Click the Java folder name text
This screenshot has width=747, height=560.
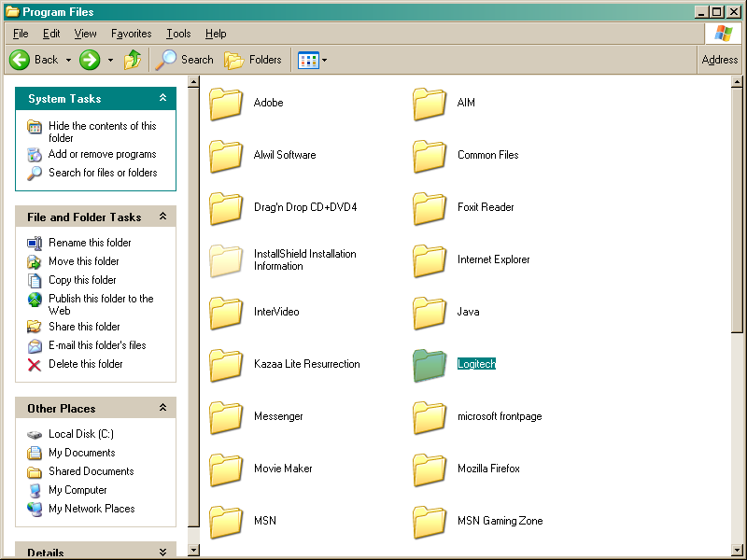coord(469,312)
